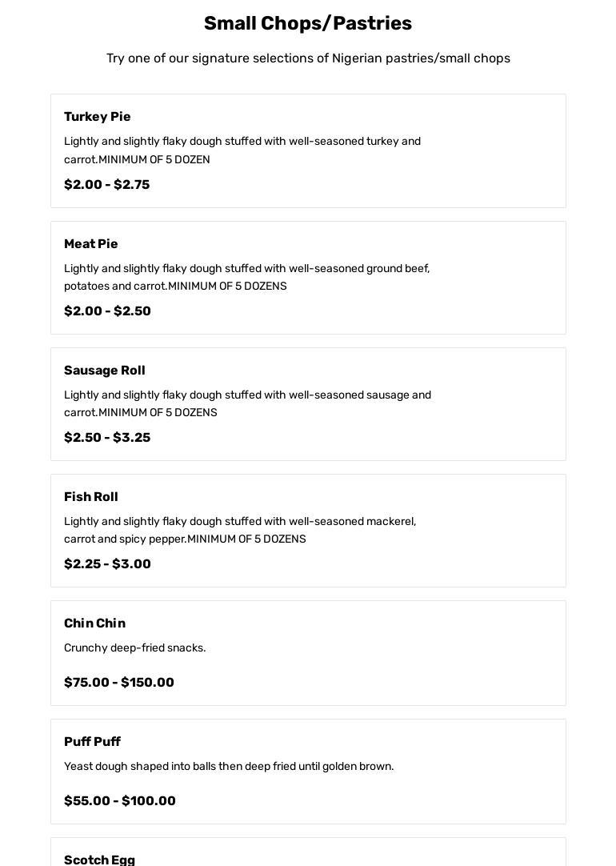Image resolution: width=616 pixels, height=866 pixels.
Task: Select the Scotch Egg item
Action: [99, 860]
